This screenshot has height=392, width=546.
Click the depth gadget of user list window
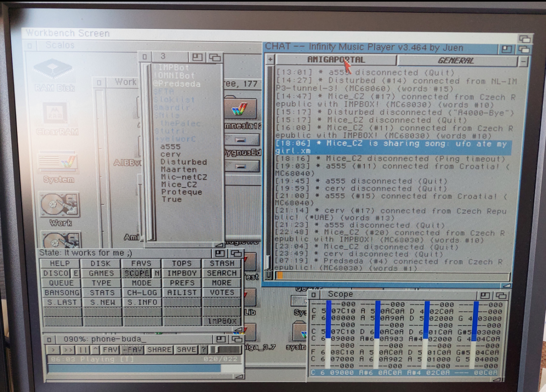214,57
